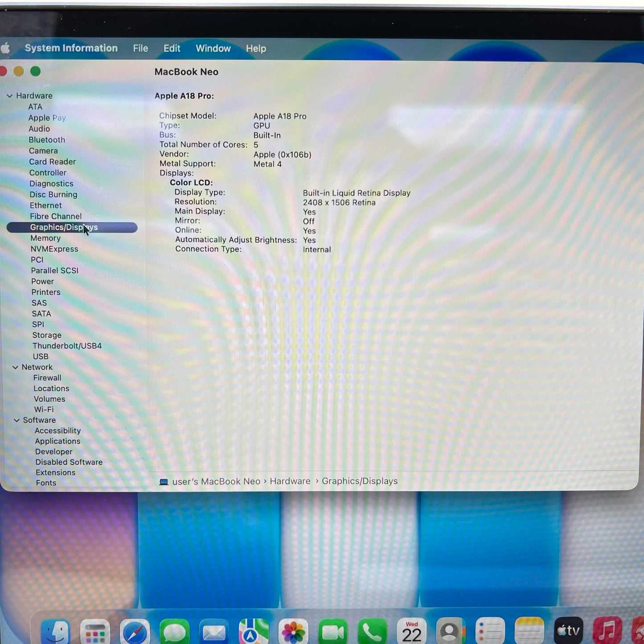Select Storage in the sidebar

click(x=47, y=335)
